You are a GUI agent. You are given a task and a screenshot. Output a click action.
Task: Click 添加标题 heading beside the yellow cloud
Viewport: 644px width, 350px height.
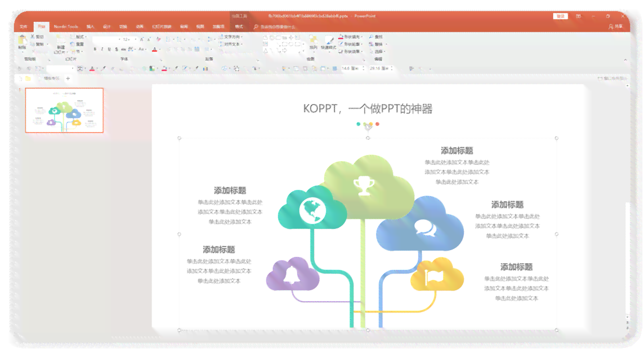click(x=516, y=267)
